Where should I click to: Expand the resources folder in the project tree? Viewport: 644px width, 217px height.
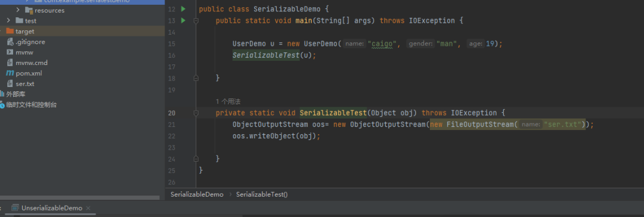18,10
